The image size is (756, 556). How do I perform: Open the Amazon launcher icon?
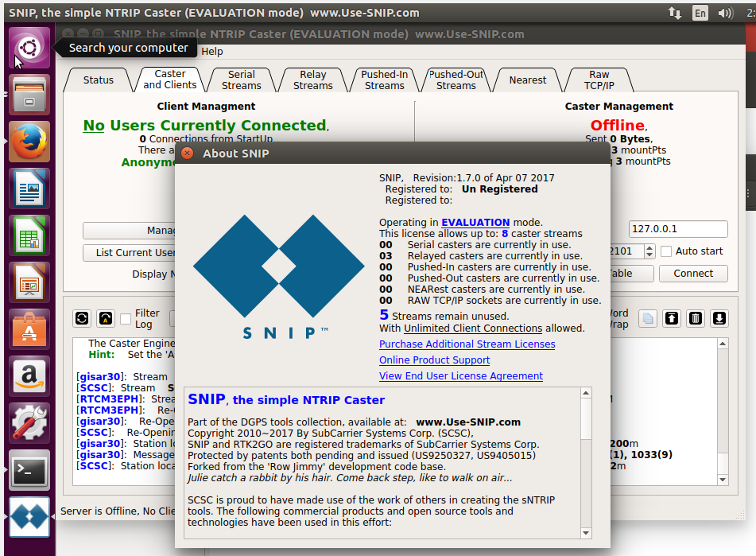click(29, 376)
